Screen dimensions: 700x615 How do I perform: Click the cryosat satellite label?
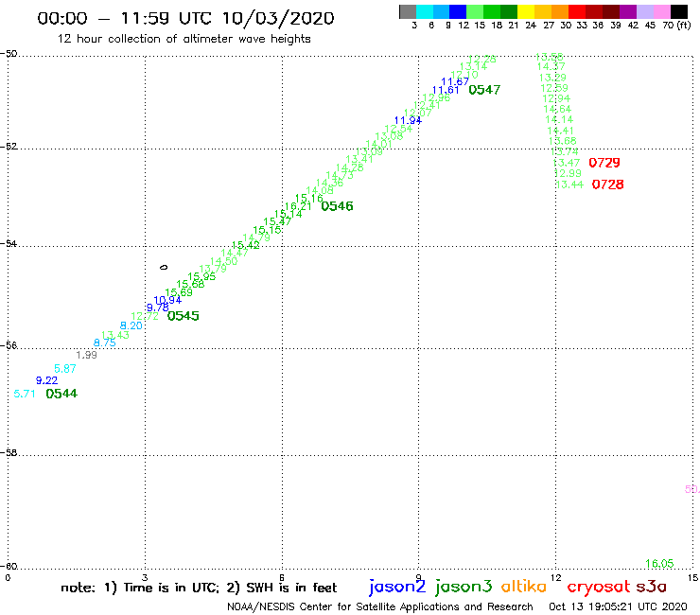click(598, 587)
